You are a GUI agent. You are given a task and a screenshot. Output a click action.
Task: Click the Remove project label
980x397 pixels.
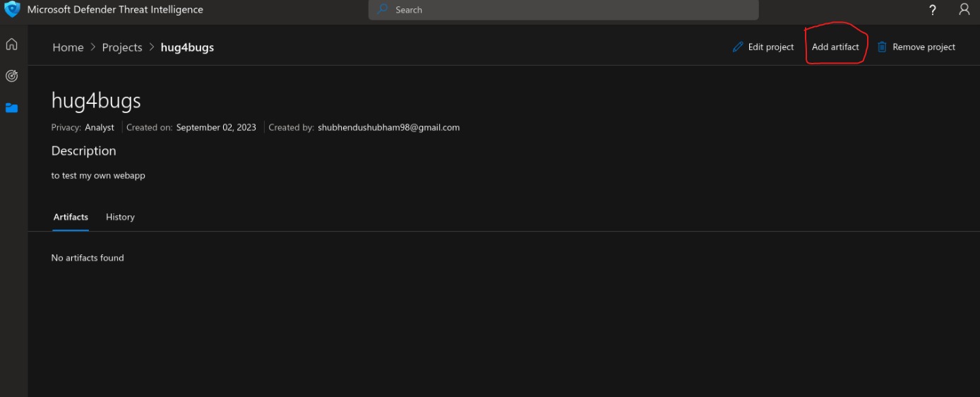pos(924,47)
